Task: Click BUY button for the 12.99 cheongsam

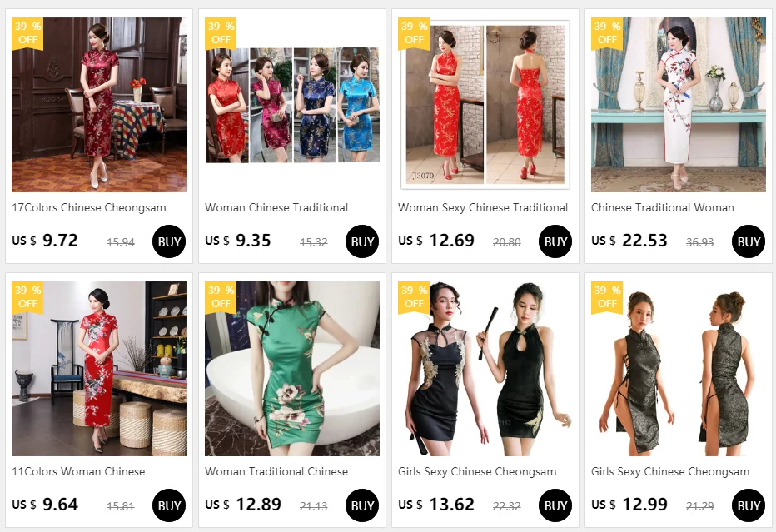Action: pyautogui.click(x=749, y=505)
